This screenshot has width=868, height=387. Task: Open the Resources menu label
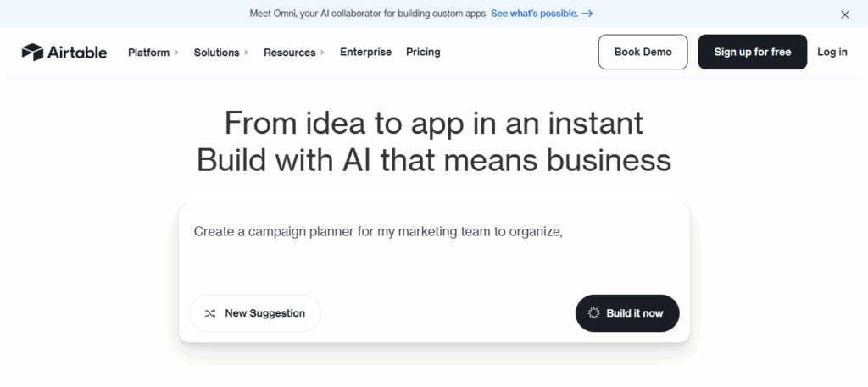pos(289,53)
